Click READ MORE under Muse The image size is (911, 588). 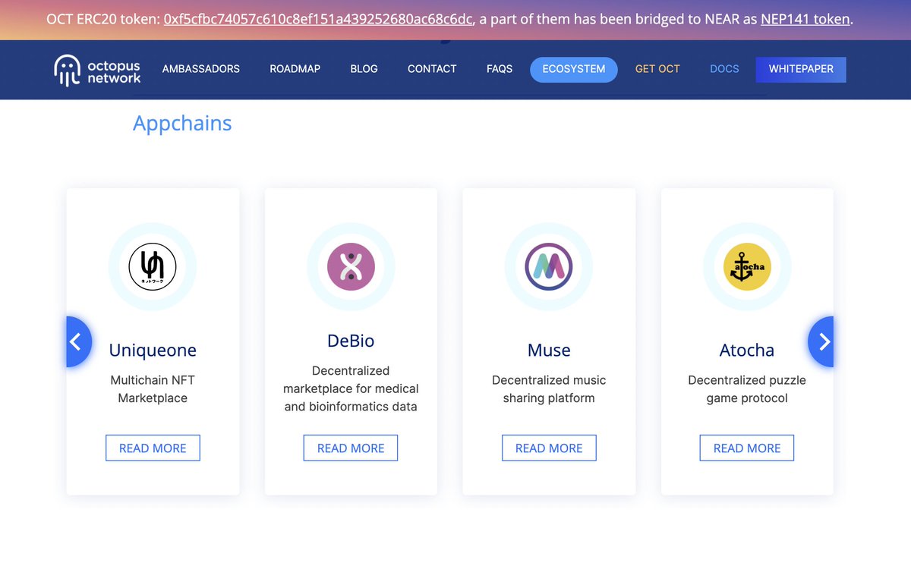click(x=549, y=448)
